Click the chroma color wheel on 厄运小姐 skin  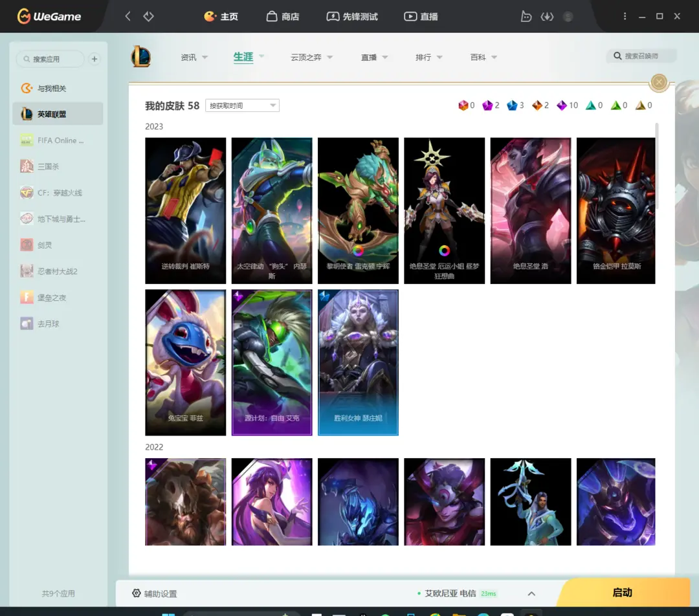[444, 251]
